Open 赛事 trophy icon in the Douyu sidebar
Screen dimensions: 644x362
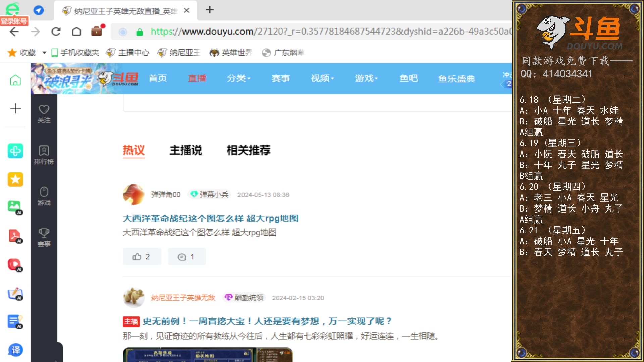click(x=44, y=238)
